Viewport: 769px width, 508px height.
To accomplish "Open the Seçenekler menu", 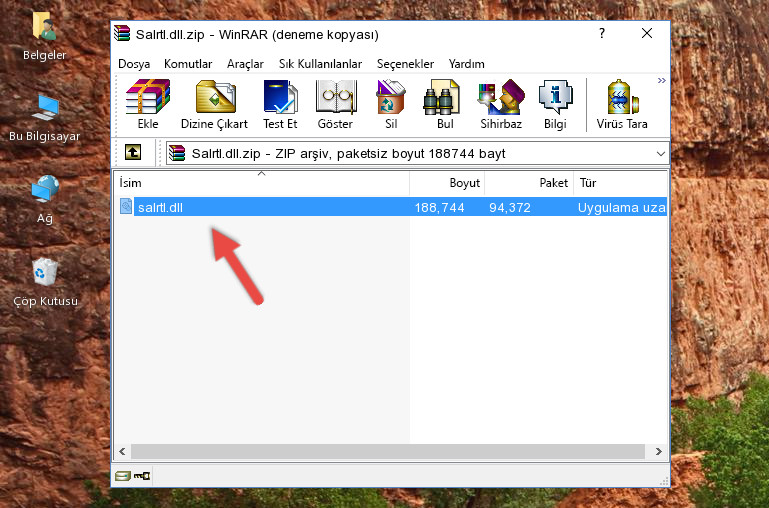I will [405, 64].
